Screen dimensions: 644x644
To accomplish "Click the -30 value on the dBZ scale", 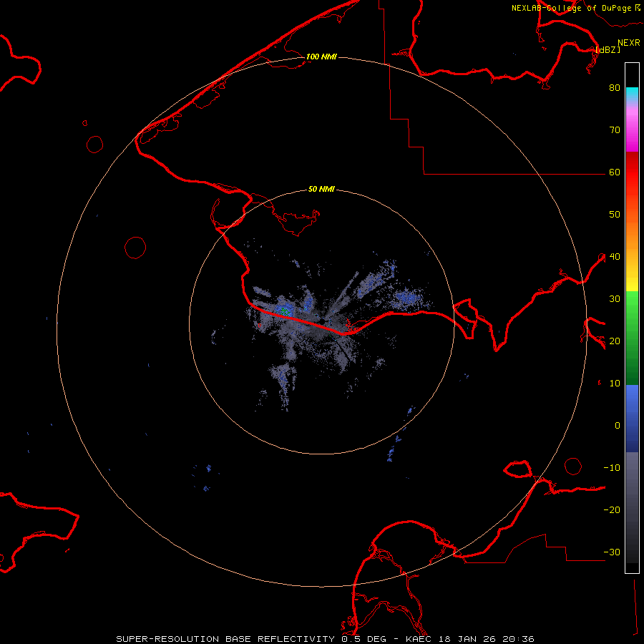I will [x=612, y=552].
